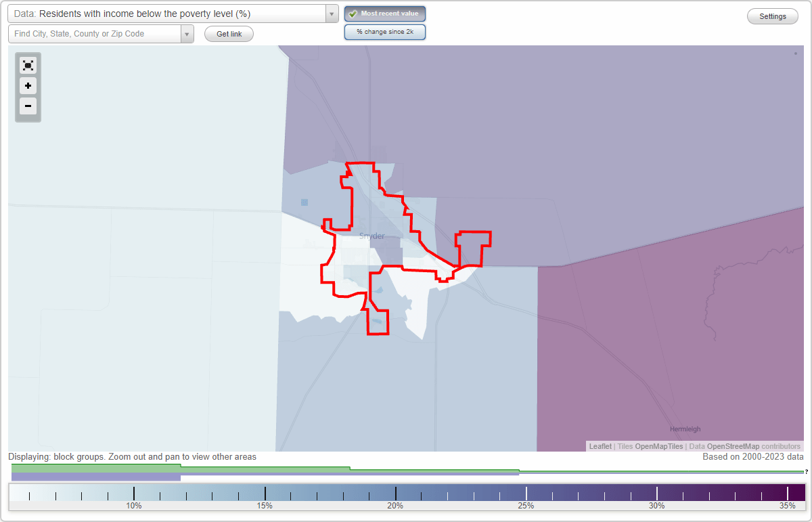Click the Get link button
The width and height of the screenshot is (812, 522).
tap(229, 34)
